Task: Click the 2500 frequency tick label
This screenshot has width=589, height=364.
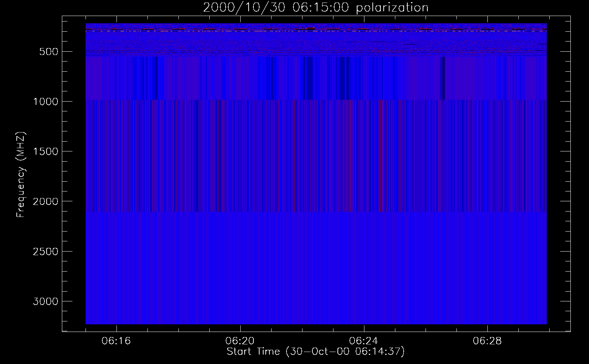Action: pos(46,252)
